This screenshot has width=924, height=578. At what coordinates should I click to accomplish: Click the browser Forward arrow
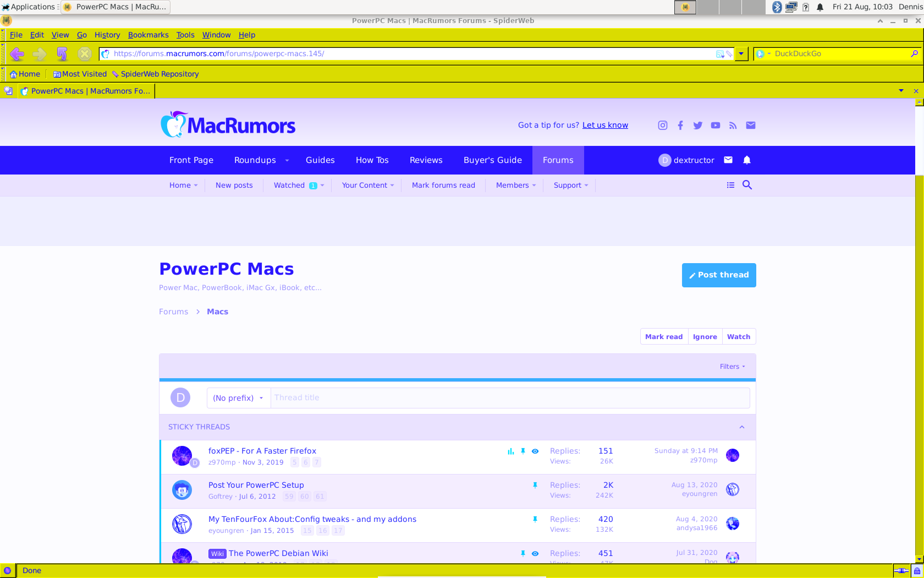pos(39,53)
